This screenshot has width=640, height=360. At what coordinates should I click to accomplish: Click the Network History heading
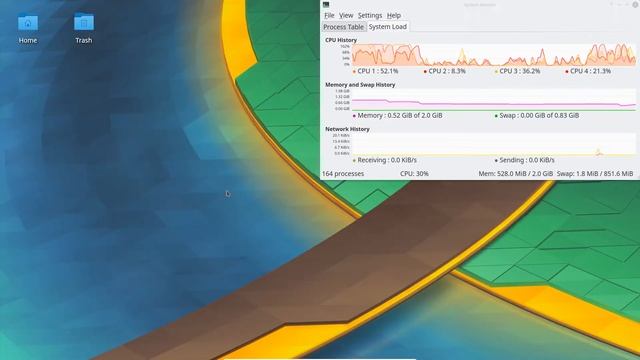(x=347, y=129)
